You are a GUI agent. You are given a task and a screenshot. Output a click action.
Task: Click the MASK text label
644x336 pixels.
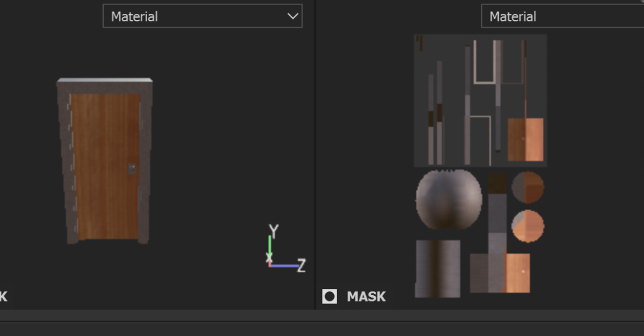pyautogui.click(x=366, y=296)
